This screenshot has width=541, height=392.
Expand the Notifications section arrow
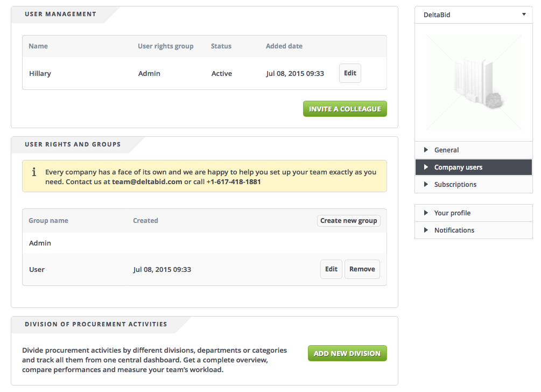click(426, 230)
